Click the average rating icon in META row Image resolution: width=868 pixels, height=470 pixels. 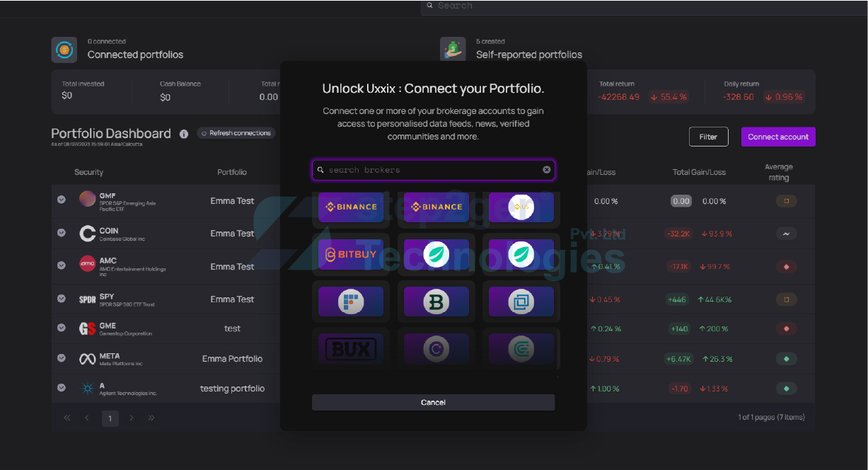pos(786,359)
